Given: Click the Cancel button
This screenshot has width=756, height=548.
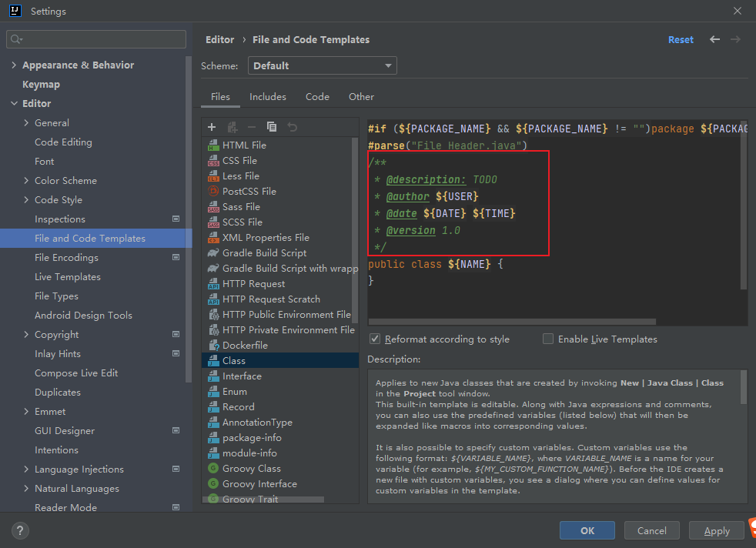Looking at the screenshot, I should (x=651, y=530).
